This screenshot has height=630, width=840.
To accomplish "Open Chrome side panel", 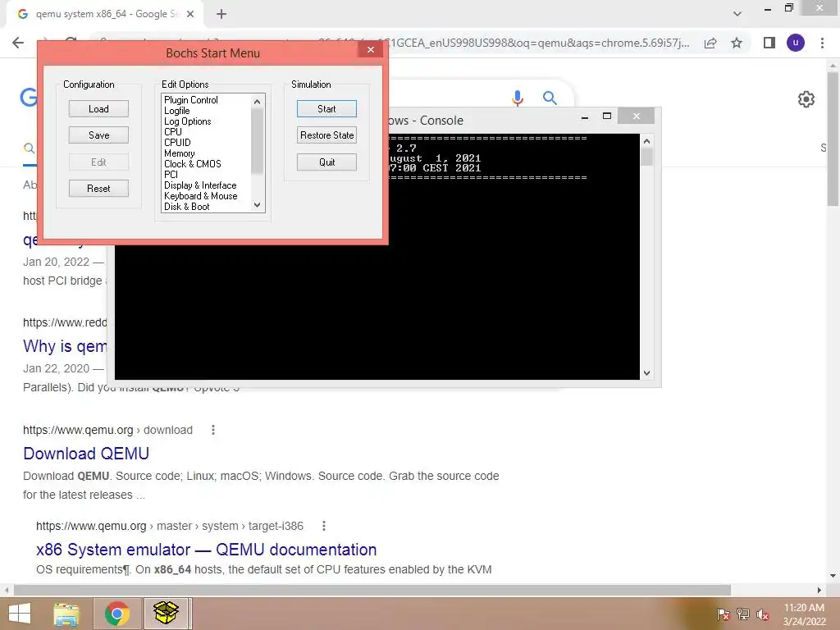I will 769,43.
